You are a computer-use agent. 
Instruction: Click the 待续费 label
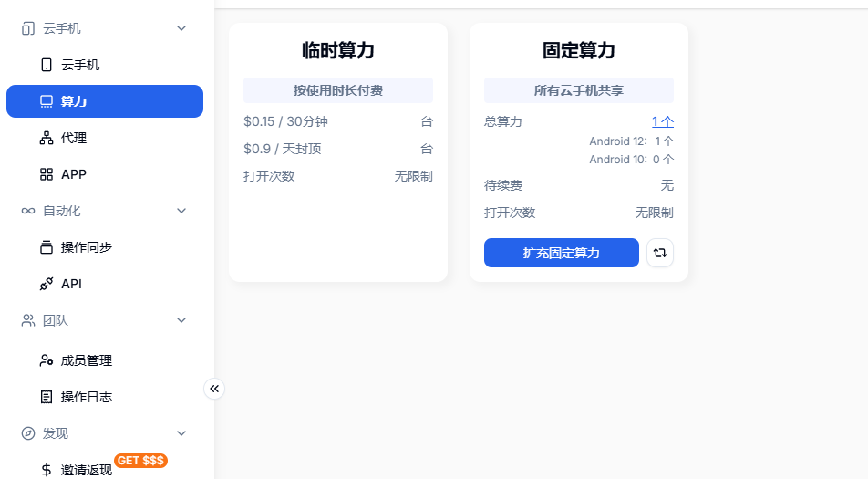click(503, 185)
